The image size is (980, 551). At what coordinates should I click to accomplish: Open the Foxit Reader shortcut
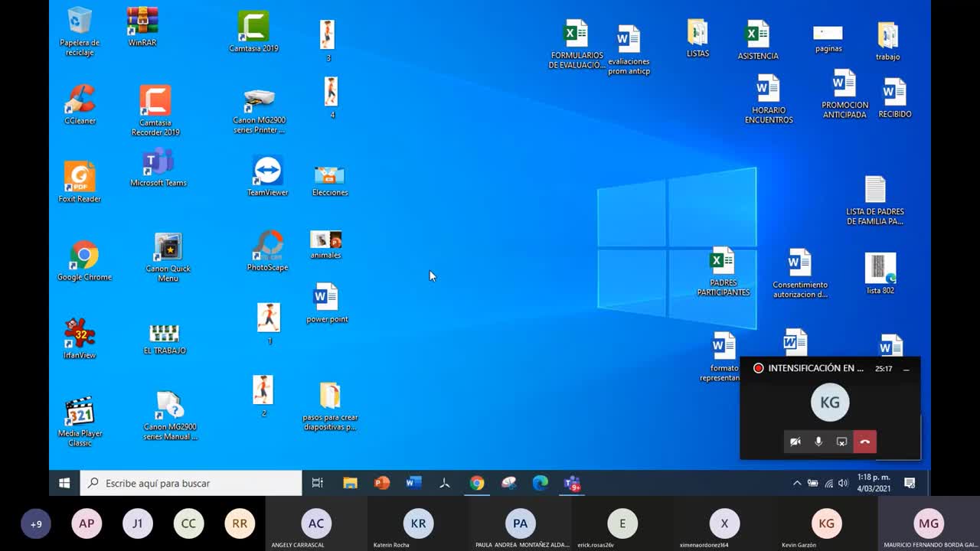click(80, 182)
